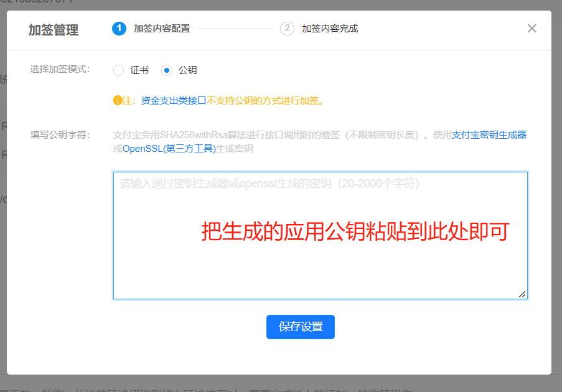This screenshot has width=562, height=392.
Task: Focus the public key textarea
Action: click(321, 235)
